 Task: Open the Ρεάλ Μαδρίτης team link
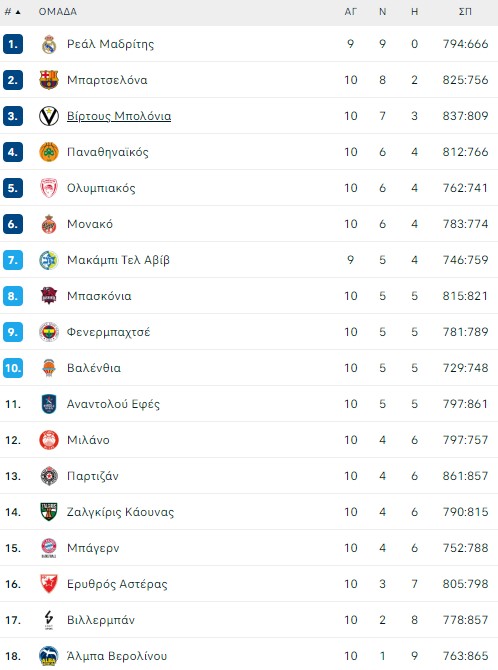pos(110,44)
